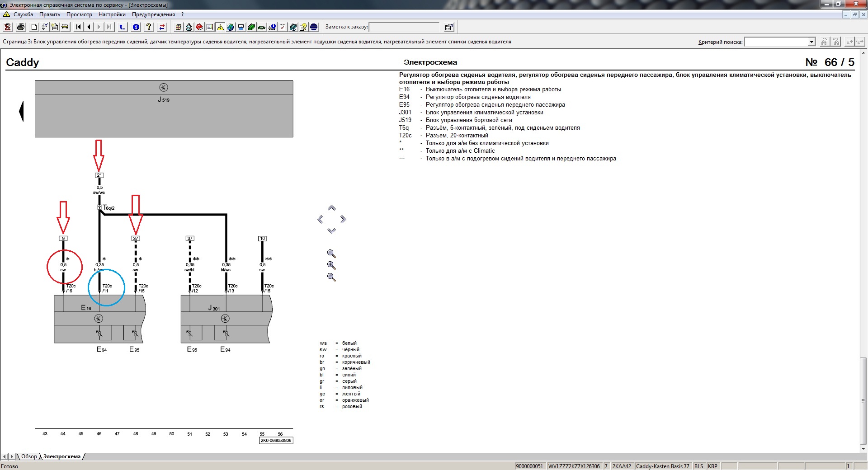
Task: Open the Править menu
Action: [x=50, y=14]
